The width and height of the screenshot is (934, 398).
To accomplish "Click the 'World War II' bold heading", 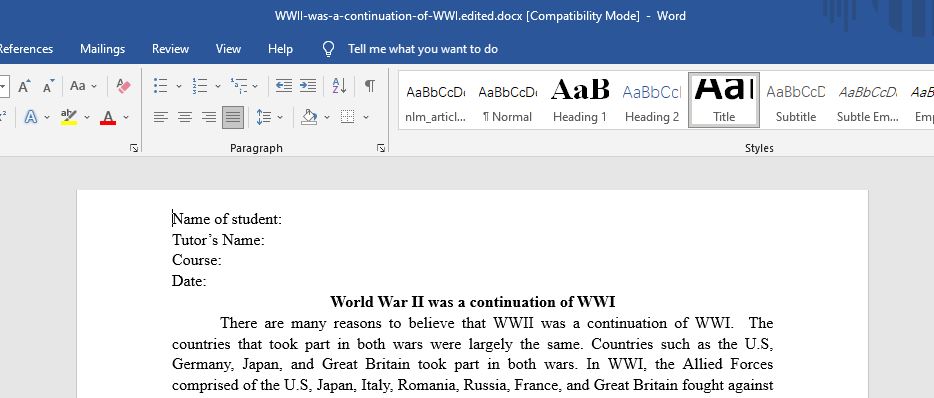I will (x=472, y=301).
